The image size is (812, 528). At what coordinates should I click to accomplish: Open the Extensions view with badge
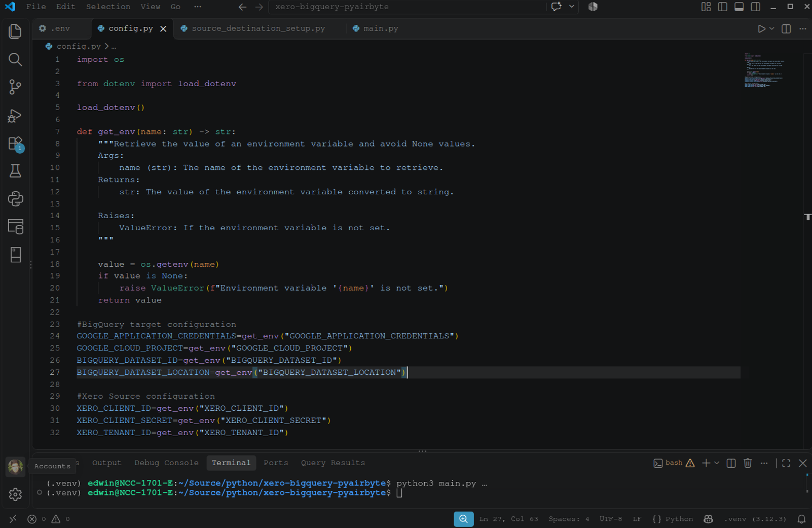(15, 144)
